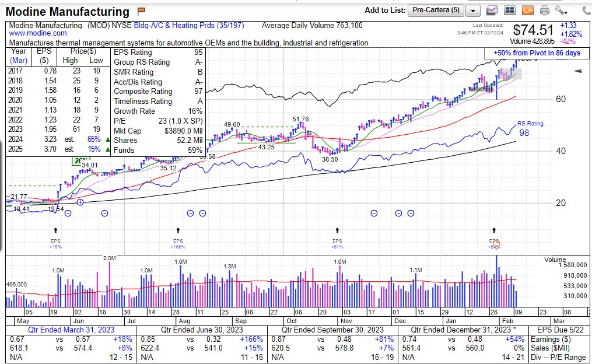Click the -42% volume change value
This screenshot has width=592, height=364.
tap(568, 41)
